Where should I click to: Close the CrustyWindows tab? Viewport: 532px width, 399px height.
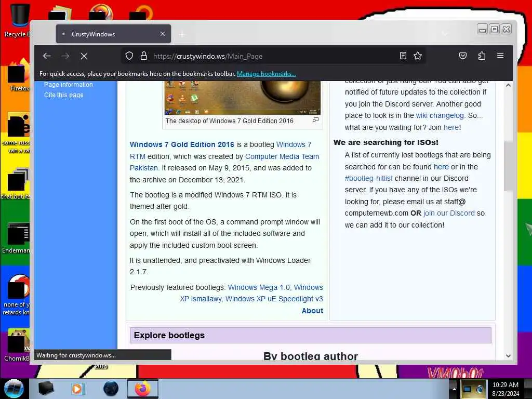pos(163,34)
